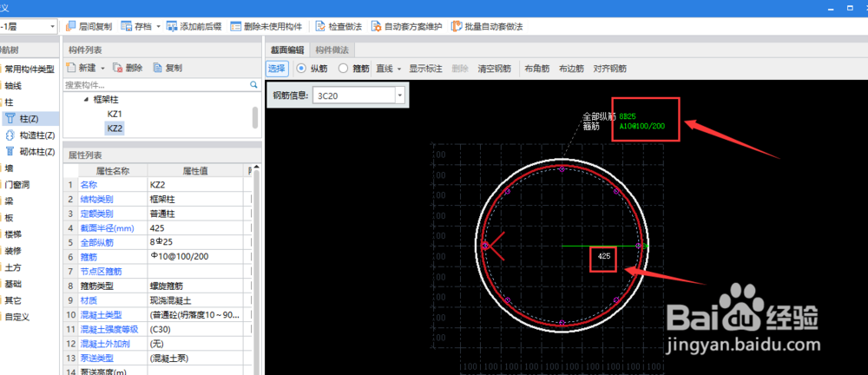
Task: Open the 钢筋信息 combo box 3C20
Action: [x=358, y=95]
